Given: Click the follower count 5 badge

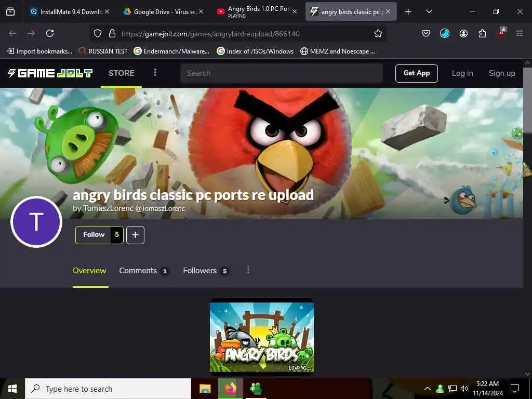Looking at the screenshot, I should coord(117,235).
